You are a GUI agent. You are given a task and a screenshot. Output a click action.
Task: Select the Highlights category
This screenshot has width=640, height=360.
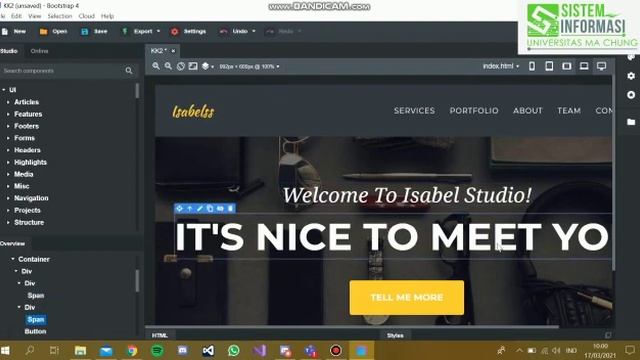point(31,162)
